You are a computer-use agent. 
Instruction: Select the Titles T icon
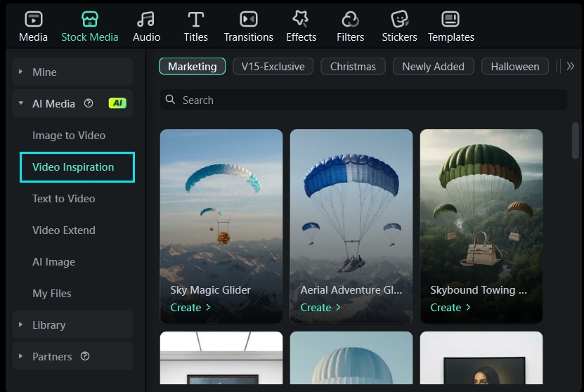[x=196, y=19]
